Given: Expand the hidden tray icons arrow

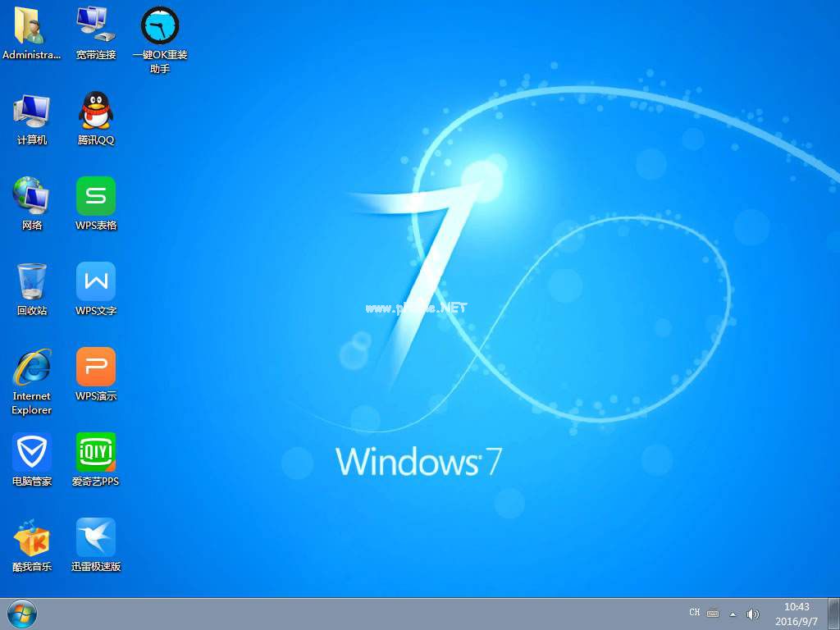Looking at the screenshot, I should [x=733, y=614].
